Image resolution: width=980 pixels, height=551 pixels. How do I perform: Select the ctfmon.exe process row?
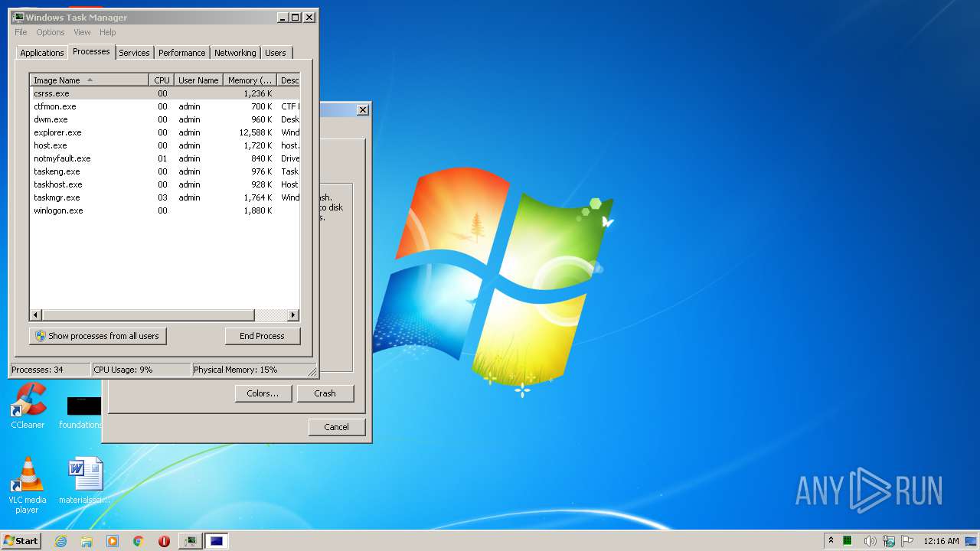point(165,106)
